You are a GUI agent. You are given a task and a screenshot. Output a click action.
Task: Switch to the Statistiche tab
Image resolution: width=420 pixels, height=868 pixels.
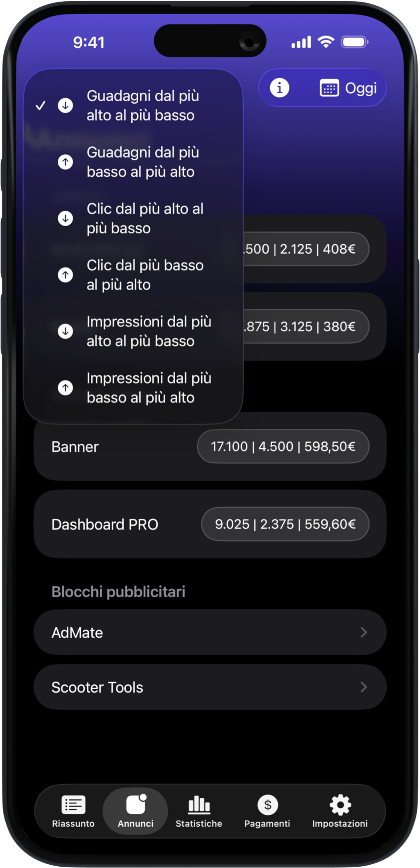pos(199,811)
